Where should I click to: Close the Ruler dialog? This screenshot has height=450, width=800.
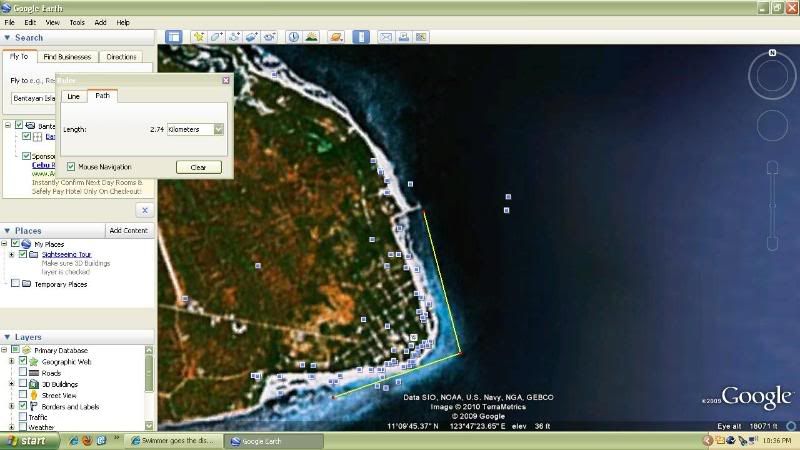226,80
